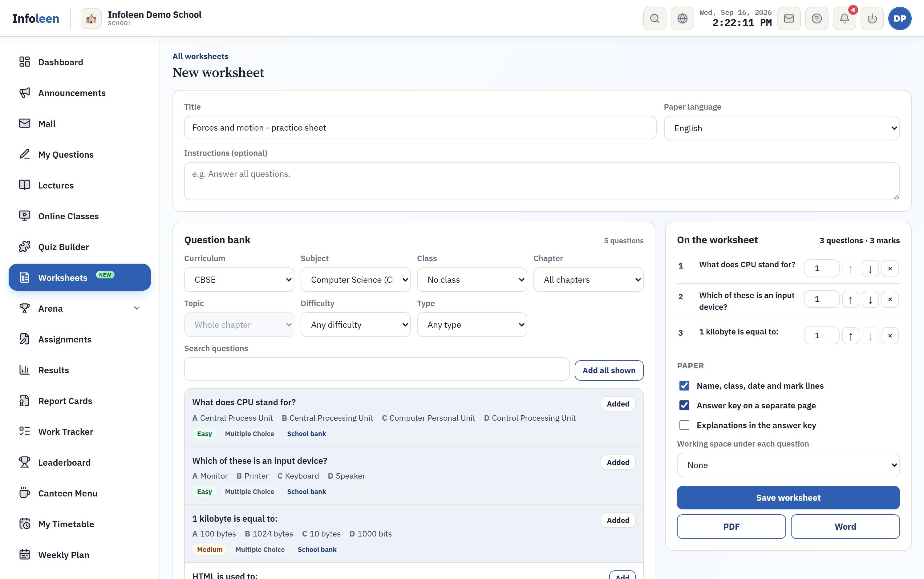
Task: Move "Which of these is an input device?" up
Action: (850, 299)
